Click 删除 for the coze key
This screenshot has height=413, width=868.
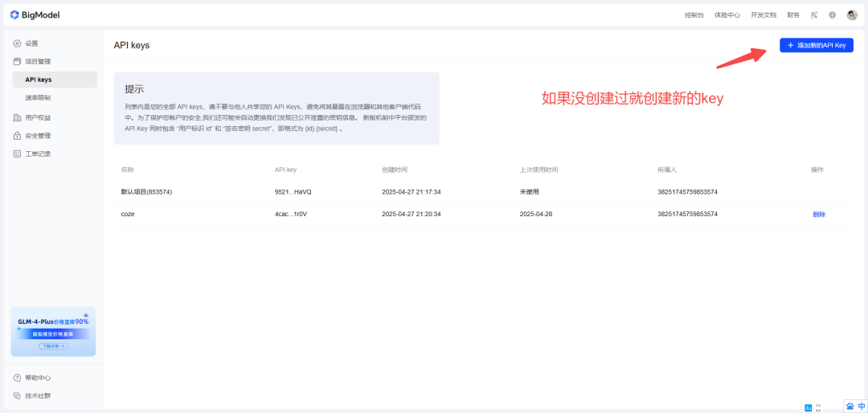[x=819, y=215]
